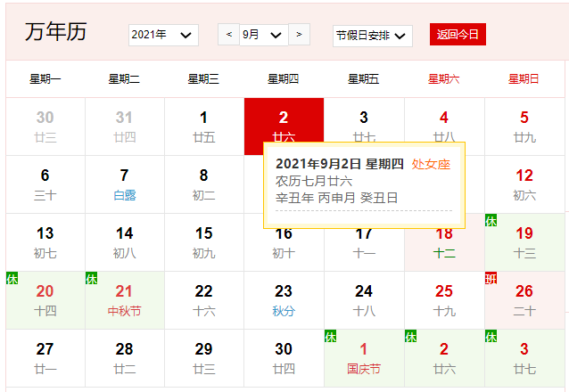Click the 班 badge on September 26

pos(491,279)
